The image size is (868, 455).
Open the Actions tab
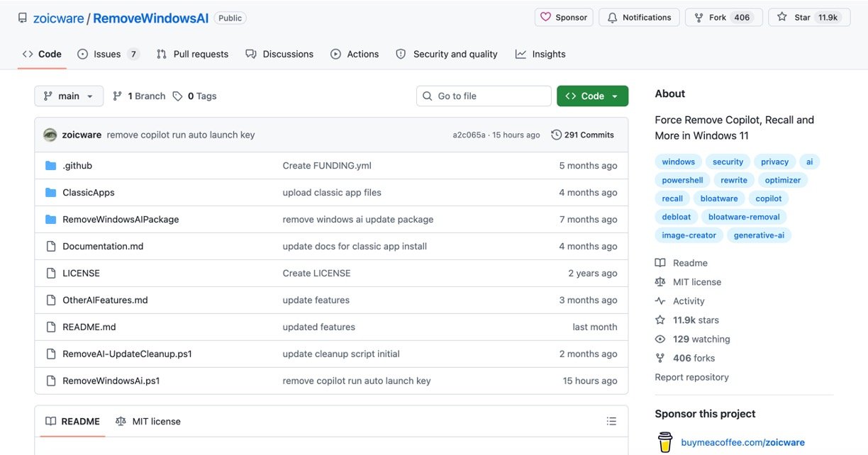coord(355,54)
